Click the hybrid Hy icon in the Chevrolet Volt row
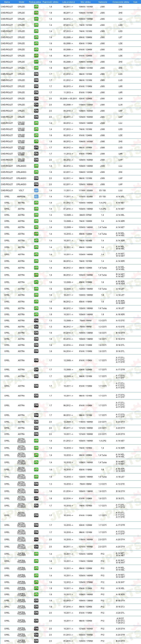Screen dimensions: 141x644 tap(36, 190)
